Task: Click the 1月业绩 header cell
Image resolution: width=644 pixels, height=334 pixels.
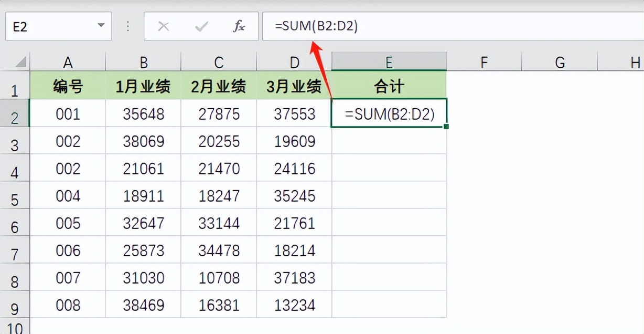Action: (143, 86)
